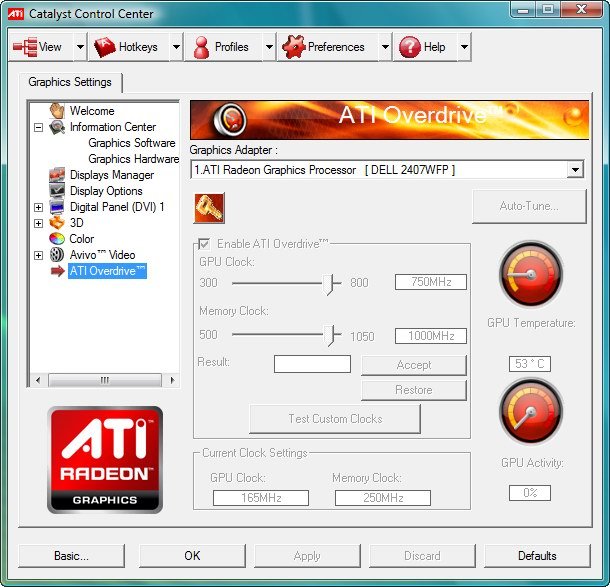Screen dimensions: 610x587
Task: Click the Avivo Video film reel icon
Action: tap(57, 255)
